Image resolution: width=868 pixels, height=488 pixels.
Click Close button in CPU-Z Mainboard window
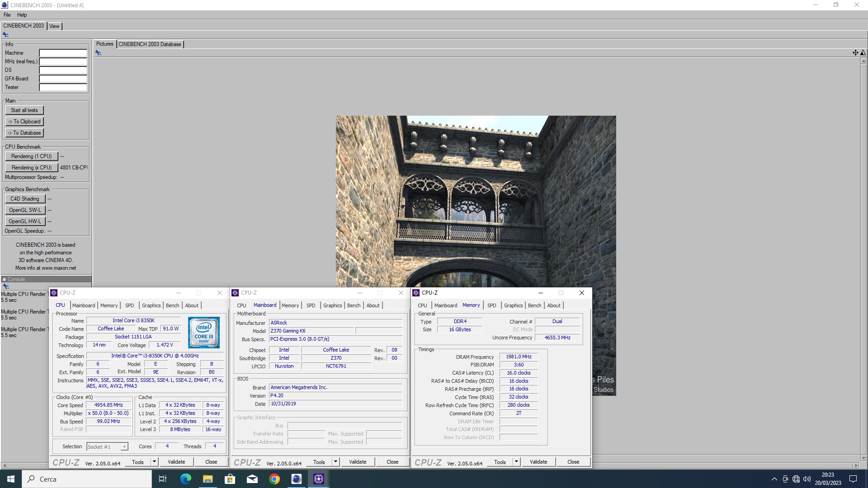tap(392, 462)
